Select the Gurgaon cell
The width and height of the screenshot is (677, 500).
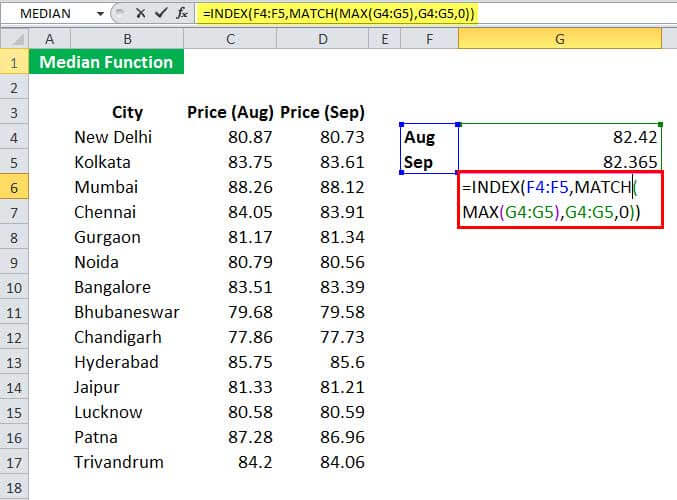pos(127,237)
